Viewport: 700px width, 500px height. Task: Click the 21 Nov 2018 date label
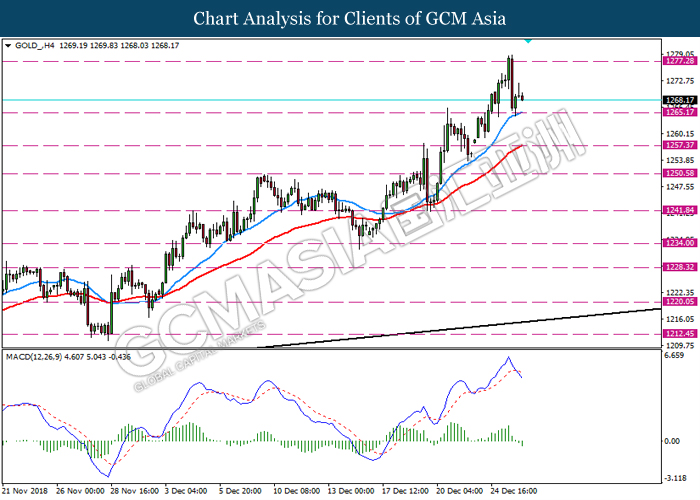(25, 491)
